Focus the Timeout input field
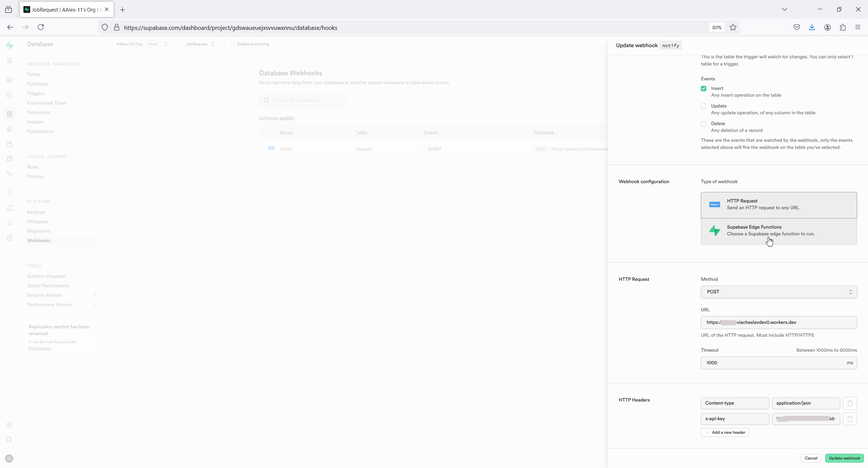Viewport: 868px width, 468px height. [x=773, y=363]
